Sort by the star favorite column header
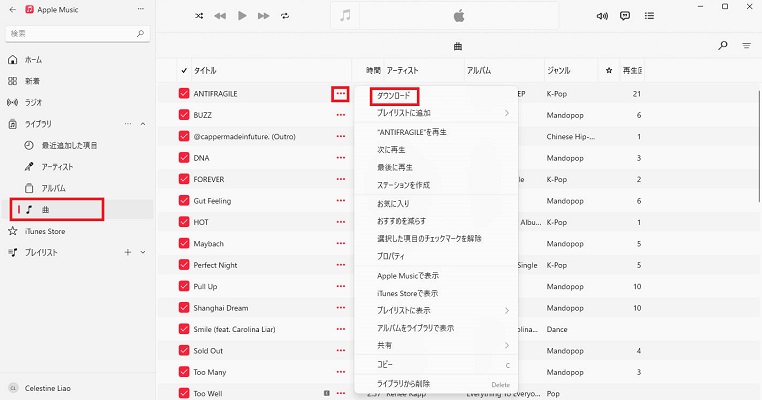762x400 pixels. tap(609, 70)
